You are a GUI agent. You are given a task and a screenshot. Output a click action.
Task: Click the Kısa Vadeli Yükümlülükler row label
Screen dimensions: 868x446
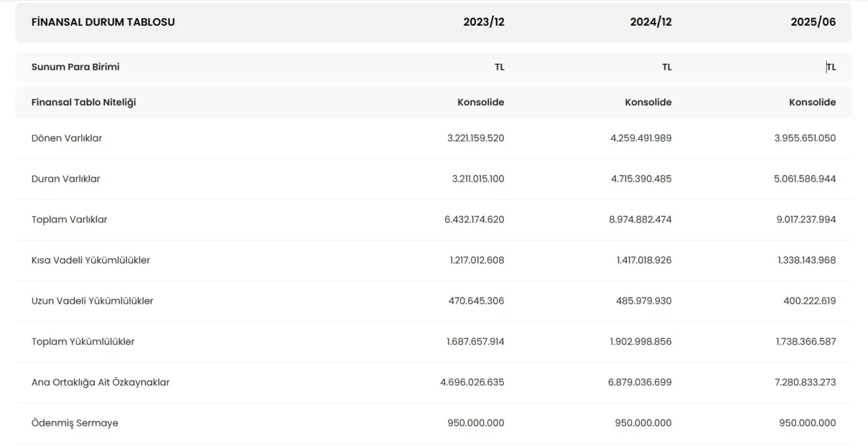click(90, 260)
